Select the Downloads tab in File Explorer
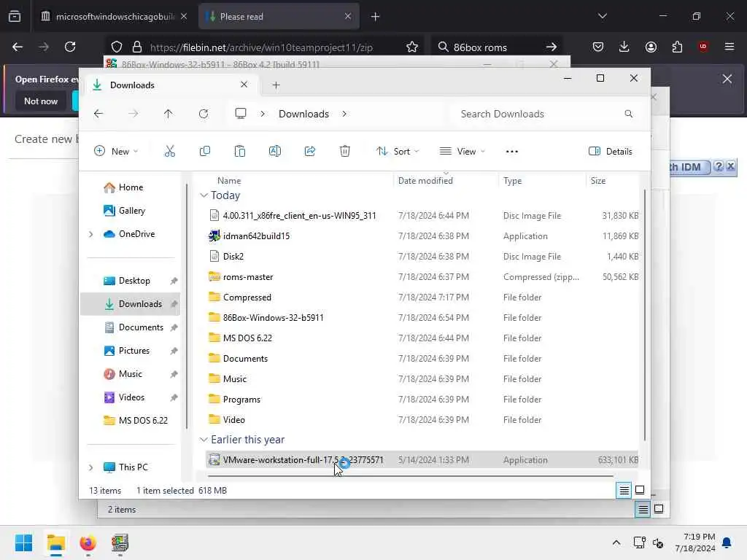This screenshot has height=560, width=747. pos(171,85)
